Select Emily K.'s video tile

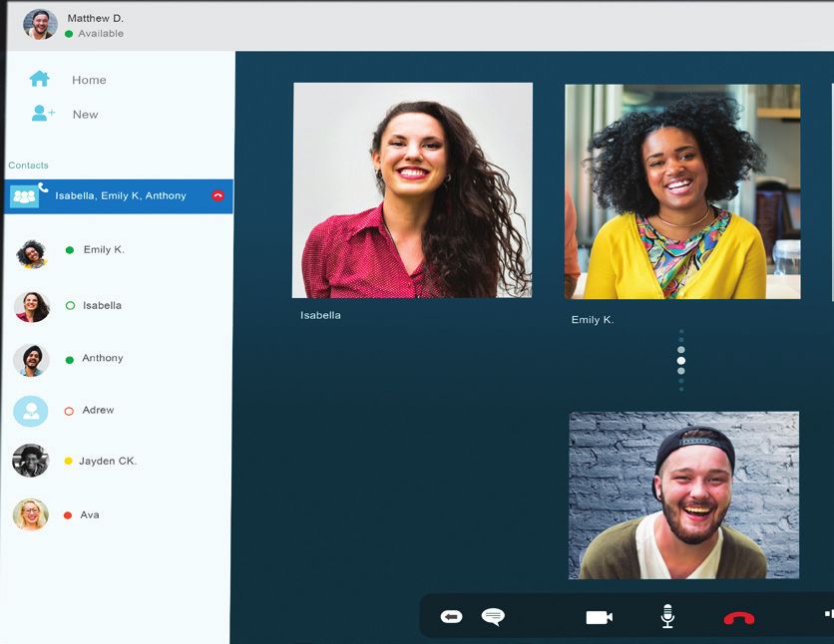pos(682,191)
